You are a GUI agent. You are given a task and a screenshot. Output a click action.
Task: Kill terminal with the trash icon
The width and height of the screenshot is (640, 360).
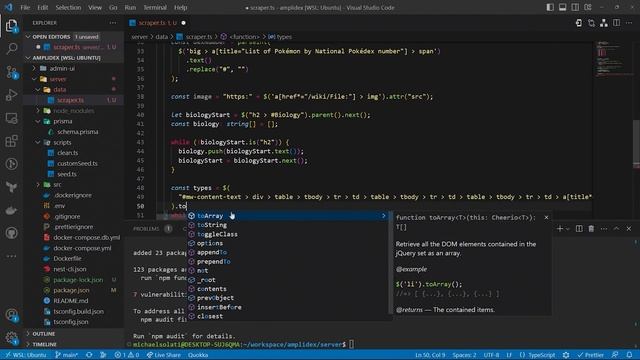click(x=591, y=229)
